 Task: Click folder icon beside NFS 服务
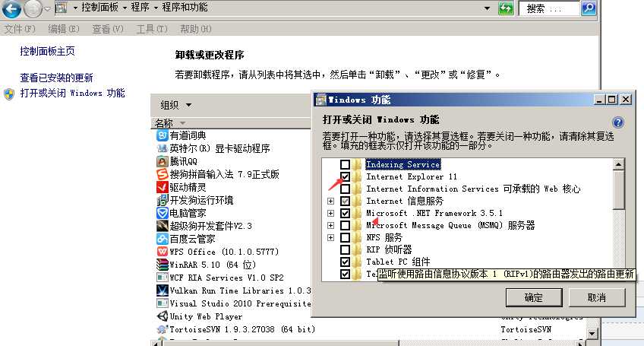pyautogui.click(x=357, y=237)
